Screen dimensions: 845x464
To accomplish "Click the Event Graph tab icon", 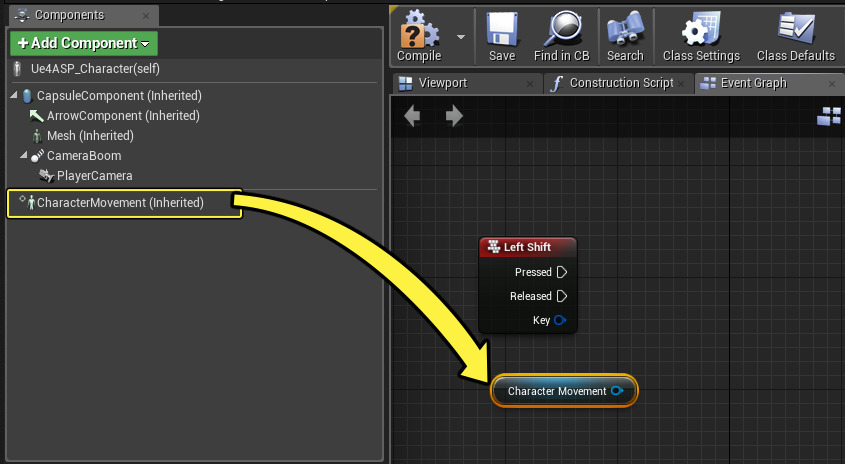I will [708, 83].
